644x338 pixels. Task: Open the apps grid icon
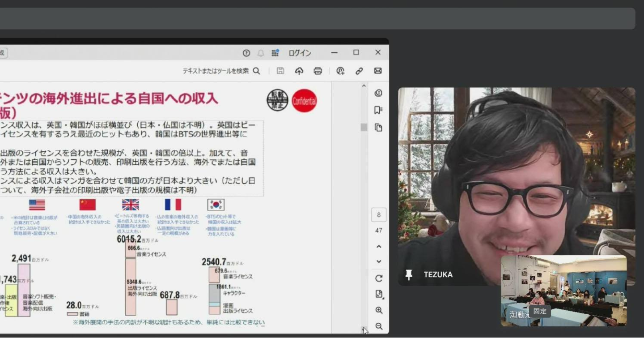pos(275,53)
